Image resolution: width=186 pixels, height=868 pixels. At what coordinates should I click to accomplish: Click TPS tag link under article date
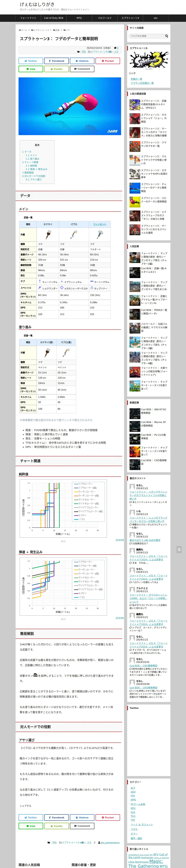click(84, 52)
